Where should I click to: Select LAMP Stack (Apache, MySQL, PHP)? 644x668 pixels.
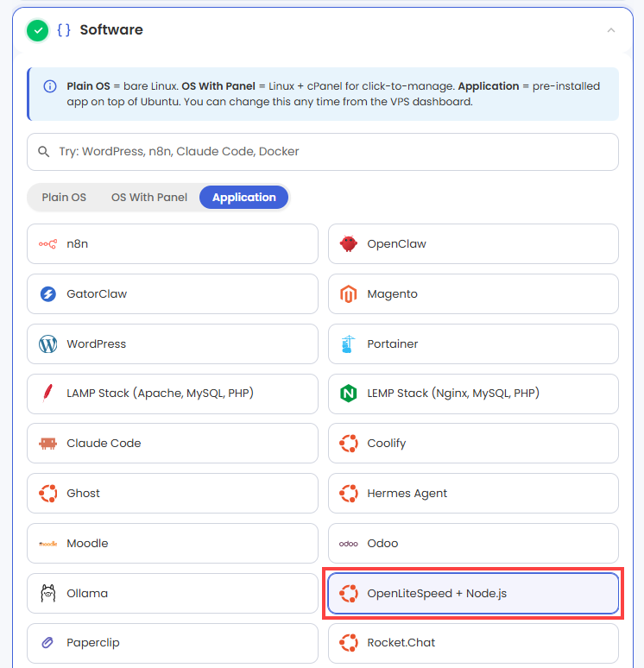[x=173, y=394]
